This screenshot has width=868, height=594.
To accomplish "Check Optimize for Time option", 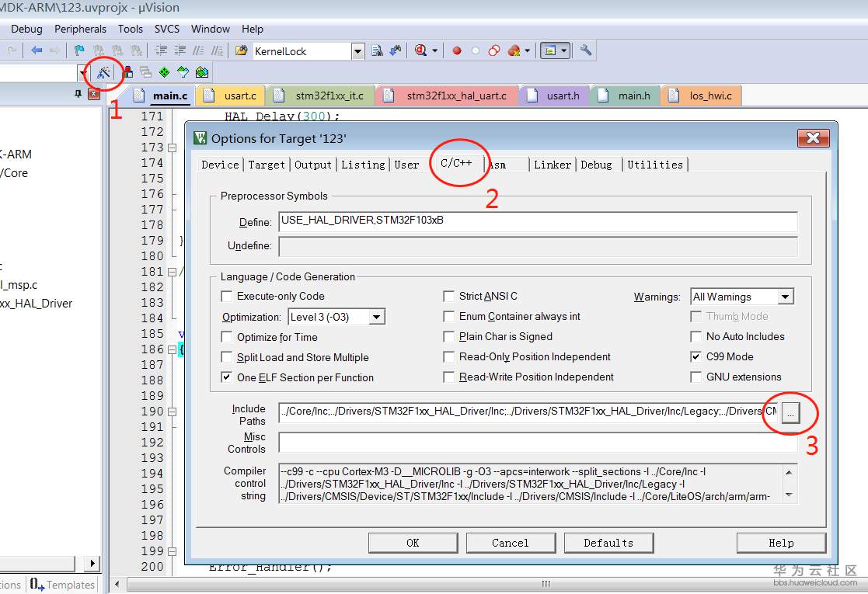I will click(226, 337).
